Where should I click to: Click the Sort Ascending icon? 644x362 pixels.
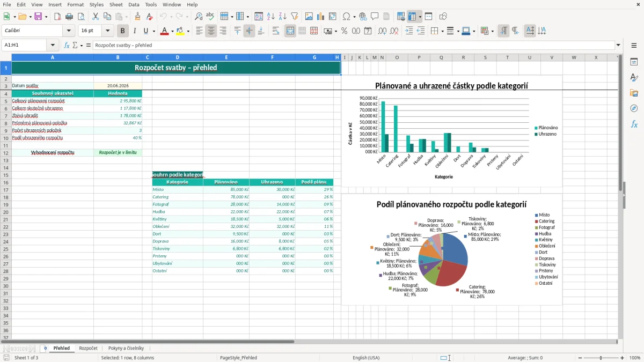(271, 17)
